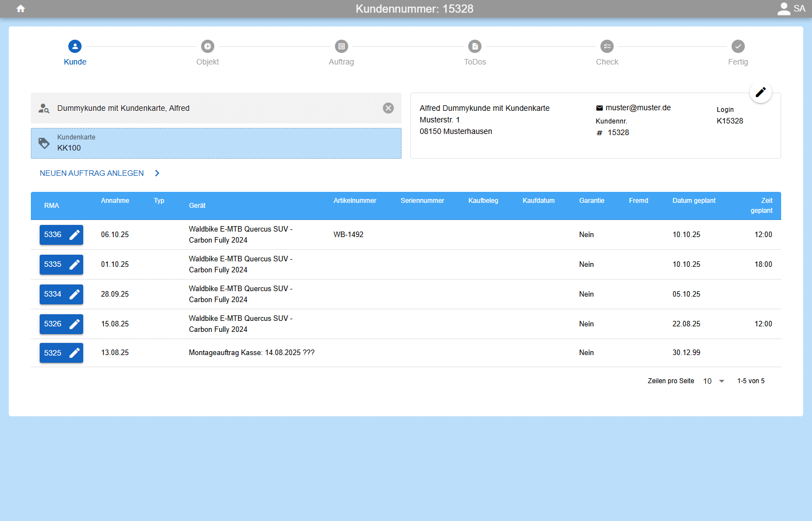
Task: Go to the home page icon
Action: pyautogui.click(x=21, y=9)
